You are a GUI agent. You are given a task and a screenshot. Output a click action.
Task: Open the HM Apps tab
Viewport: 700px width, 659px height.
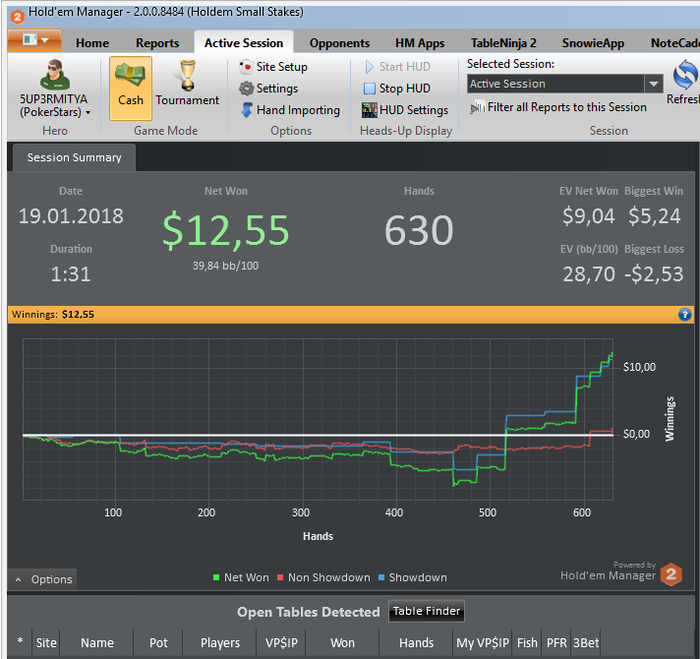click(x=420, y=43)
